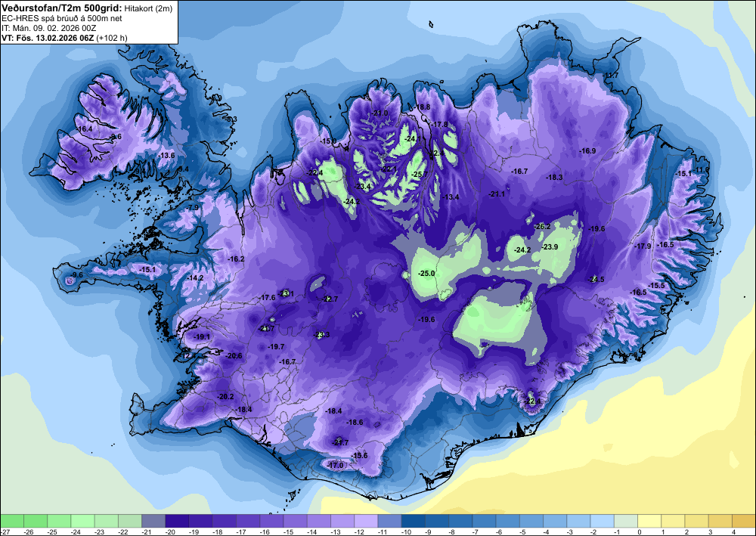Select the -24.5 temperature label
Screen dimensions: 756x536
[x=596, y=280]
